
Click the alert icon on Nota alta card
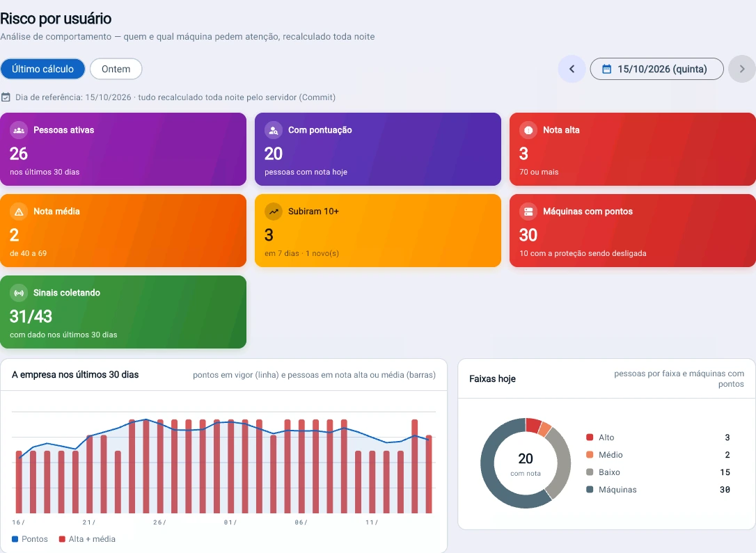(528, 130)
